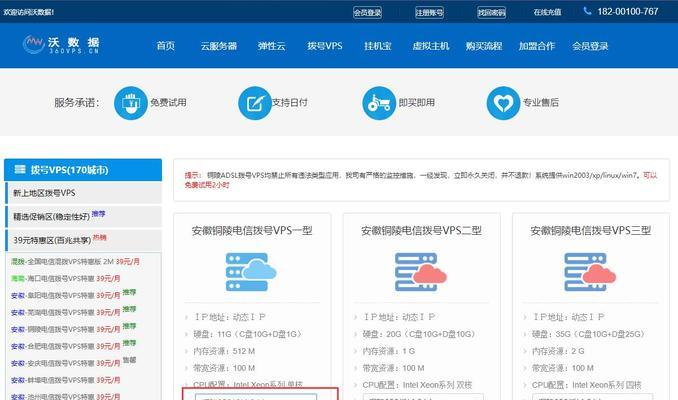
Task: Click the 即买即用 text label
Action: pos(416,102)
